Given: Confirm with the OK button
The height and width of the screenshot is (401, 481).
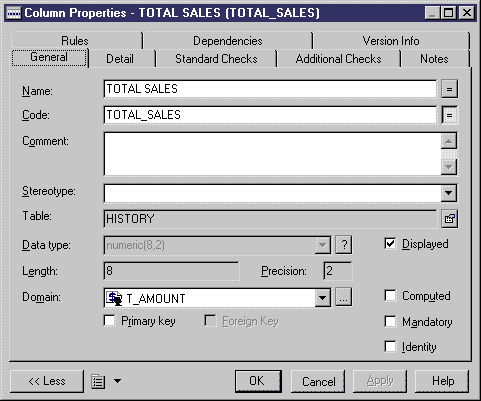Looking at the screenshot, I should 258,381.
